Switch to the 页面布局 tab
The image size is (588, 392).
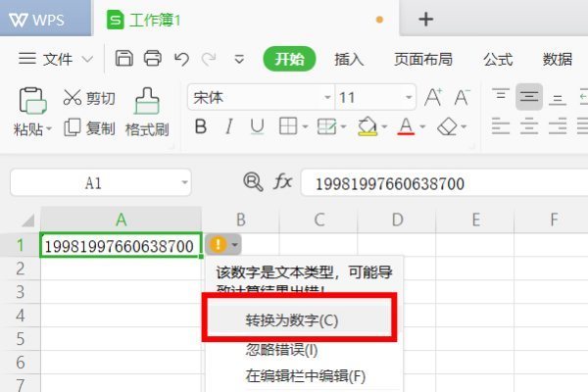(423, 59)
